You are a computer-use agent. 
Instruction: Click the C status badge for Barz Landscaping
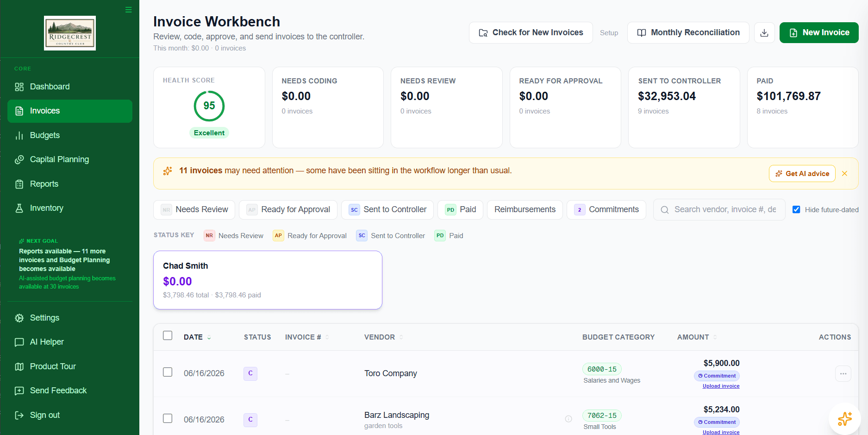click(x=250, y=420)
